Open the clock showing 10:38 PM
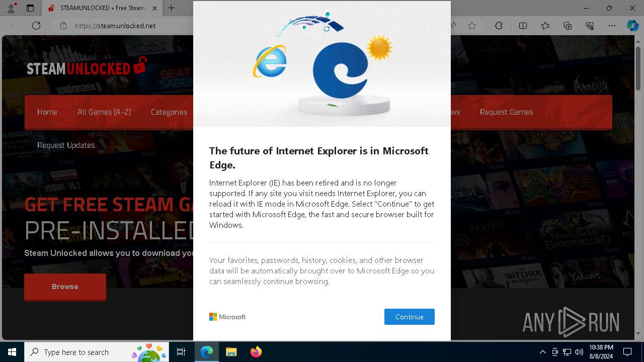This screenshot has height=362, width=644. (601, 352)
